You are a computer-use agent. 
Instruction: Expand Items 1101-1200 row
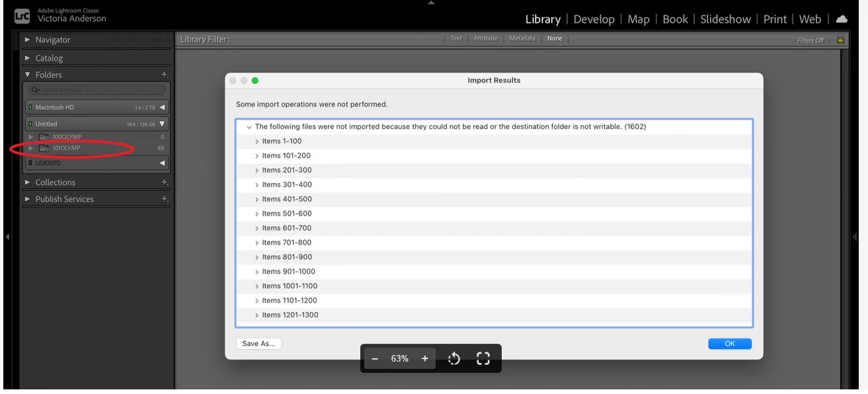tap(257, 301)
